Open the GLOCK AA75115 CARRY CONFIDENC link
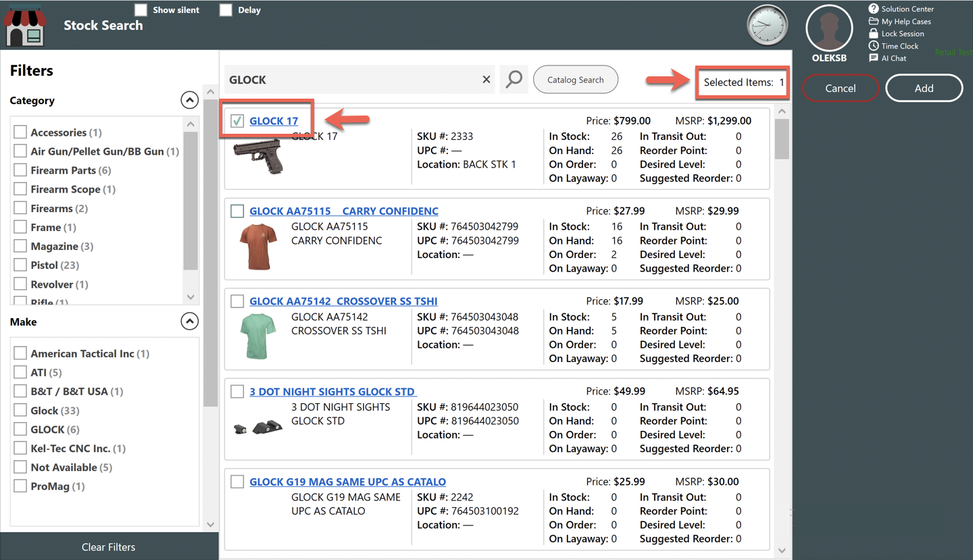Screen dimensions: 973x560 tap(344, 211)
